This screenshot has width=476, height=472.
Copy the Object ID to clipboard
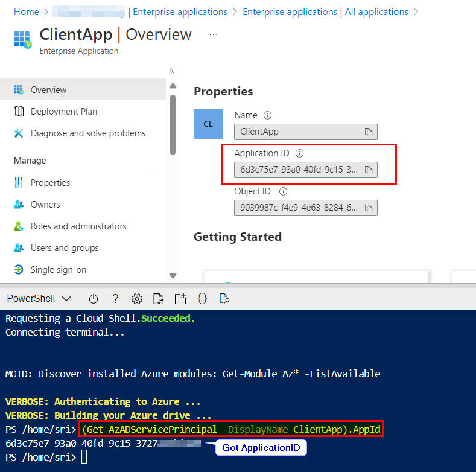point(369,208)
